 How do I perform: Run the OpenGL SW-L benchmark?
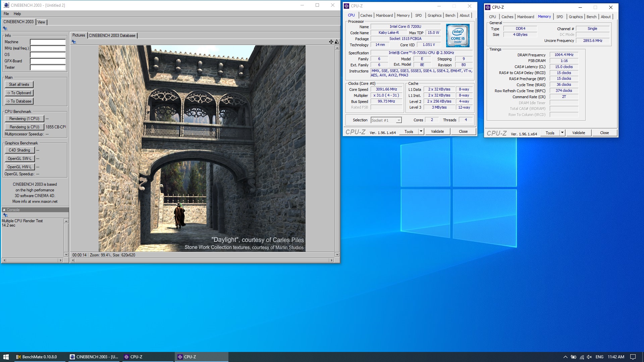pos(19,159)
